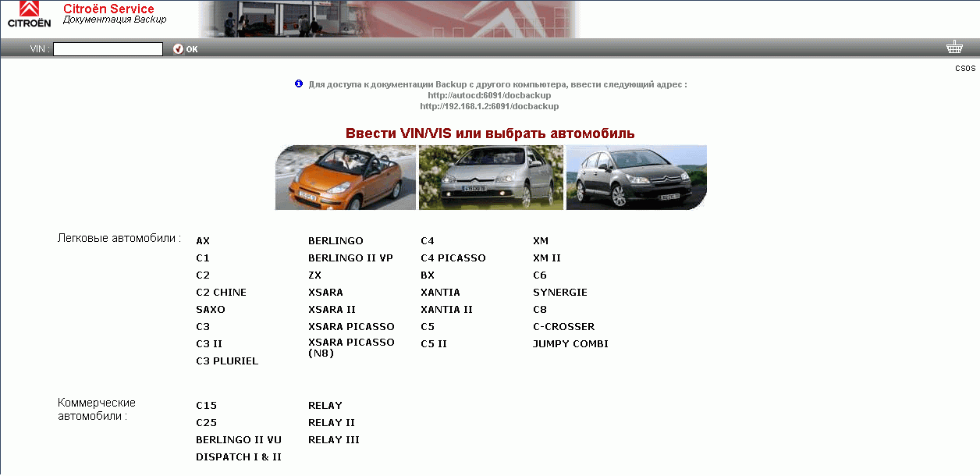Open the SAXO model documentation
980x476 pixels.
click(211, 309)
